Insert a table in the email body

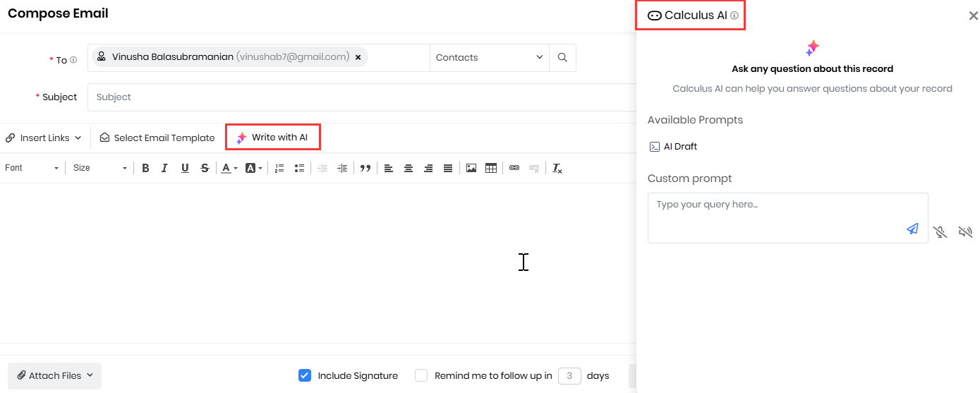(491, 168)
